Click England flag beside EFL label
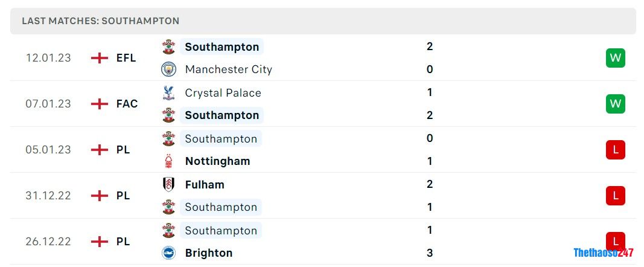Screen dimensions: 644x267 [x=99, y=58]
